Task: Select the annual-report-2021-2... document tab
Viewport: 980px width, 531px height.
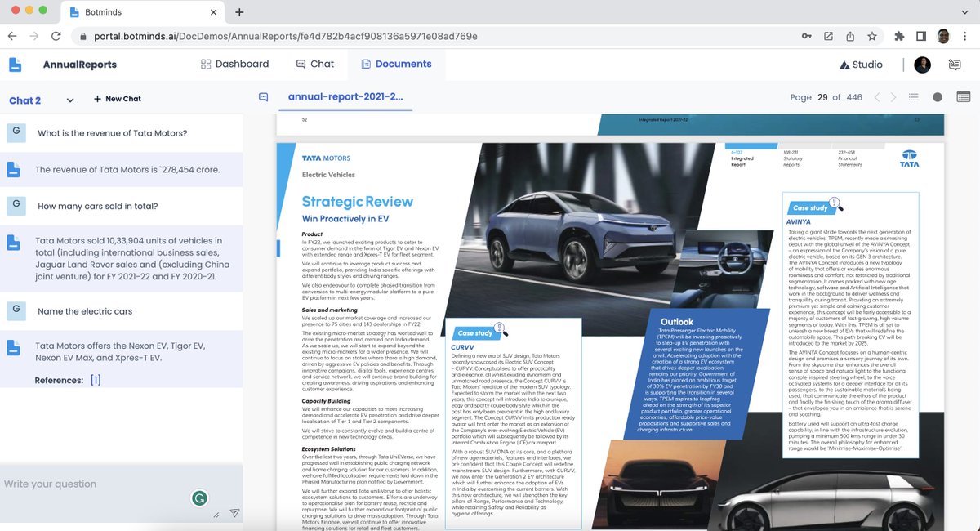Action: coord(345,96)
